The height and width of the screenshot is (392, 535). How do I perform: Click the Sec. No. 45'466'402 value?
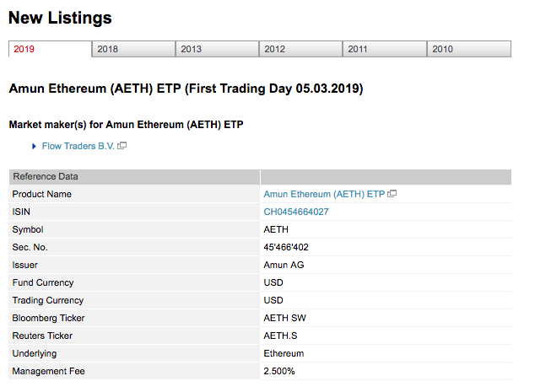286,247
